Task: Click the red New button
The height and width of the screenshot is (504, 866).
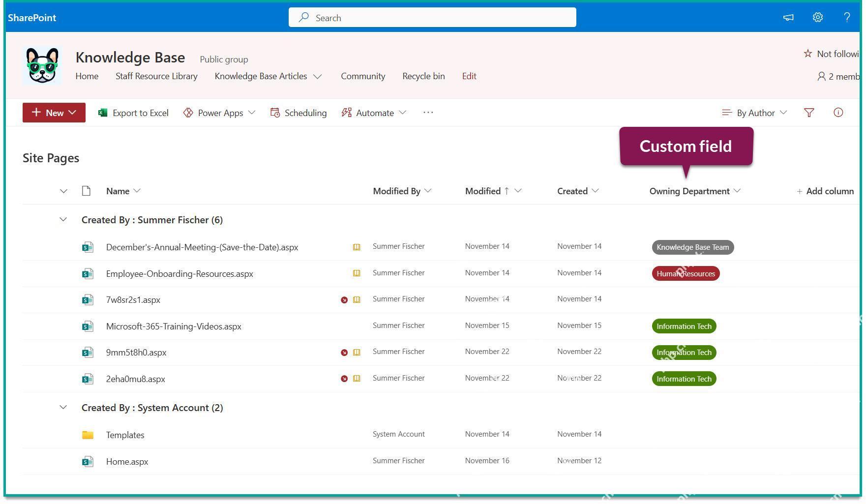Action: click(x=54, y=113)
